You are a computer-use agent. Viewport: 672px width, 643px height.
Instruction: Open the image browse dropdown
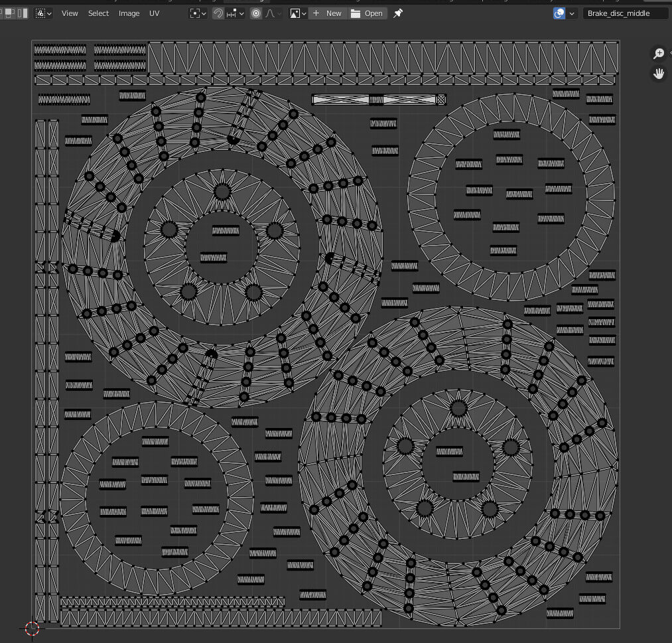point(298,13)
